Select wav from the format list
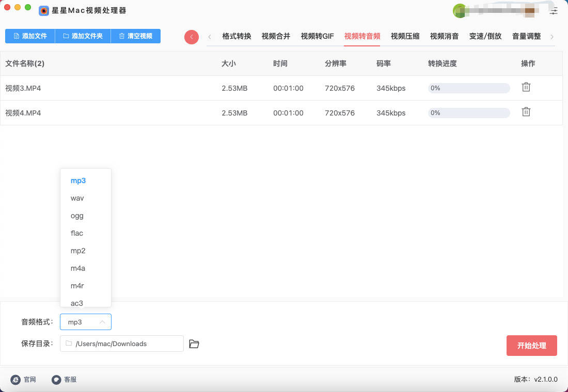The image size is (568, 392). coord(77,198)
